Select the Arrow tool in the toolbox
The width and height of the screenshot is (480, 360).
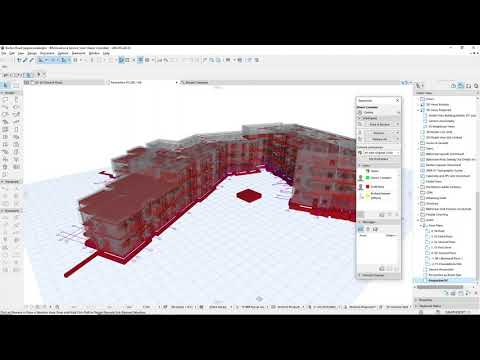6,85
